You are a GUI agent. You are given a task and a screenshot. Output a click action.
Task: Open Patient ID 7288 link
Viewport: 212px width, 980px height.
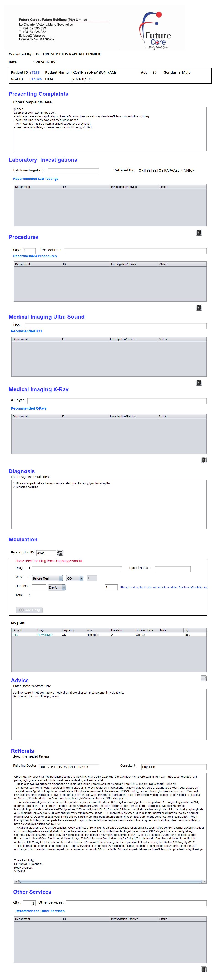click(36, 73)
